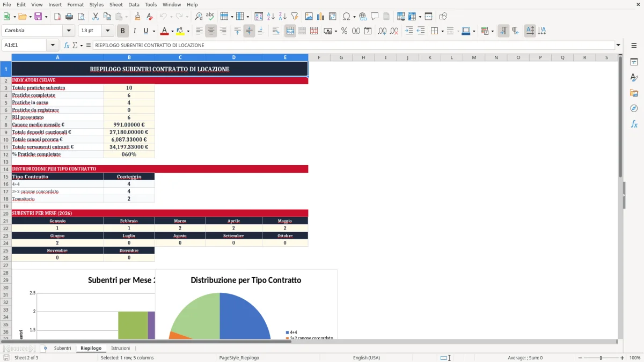
Task: Insert a hyperlink
Action: pos(363,17)
